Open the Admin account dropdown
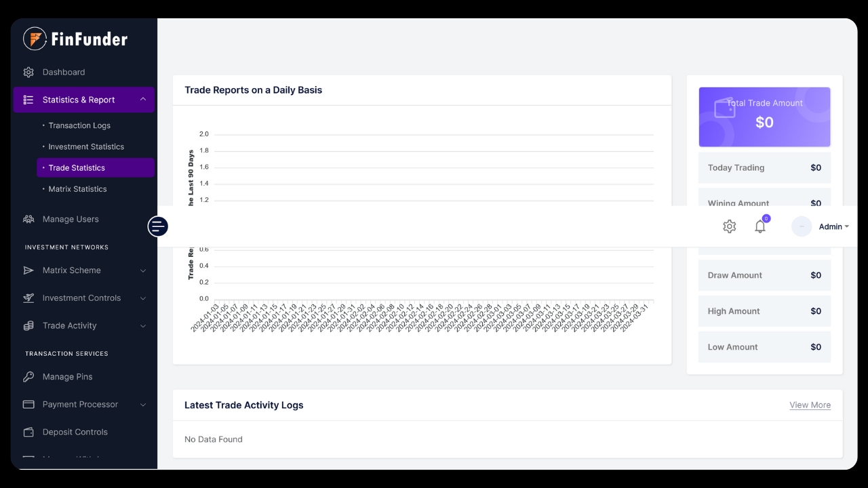 tap(833, 227)
